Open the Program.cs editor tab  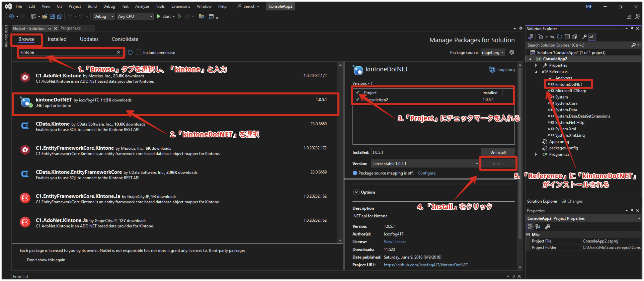point(71,28)
